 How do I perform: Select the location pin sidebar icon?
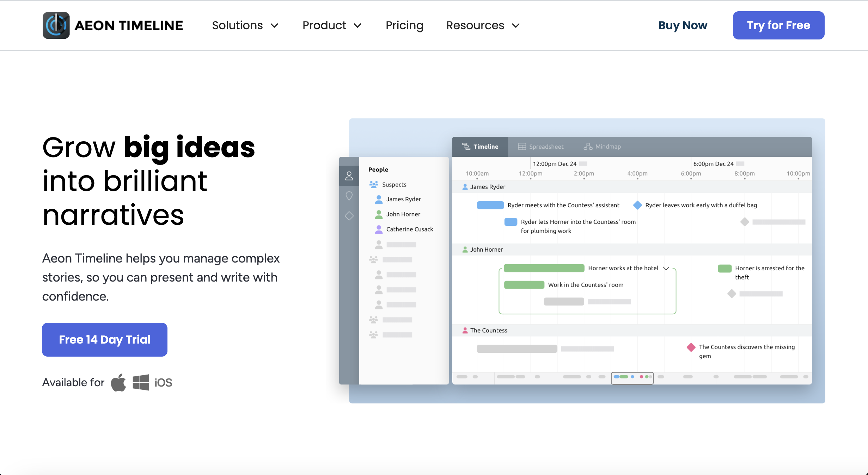349,196
